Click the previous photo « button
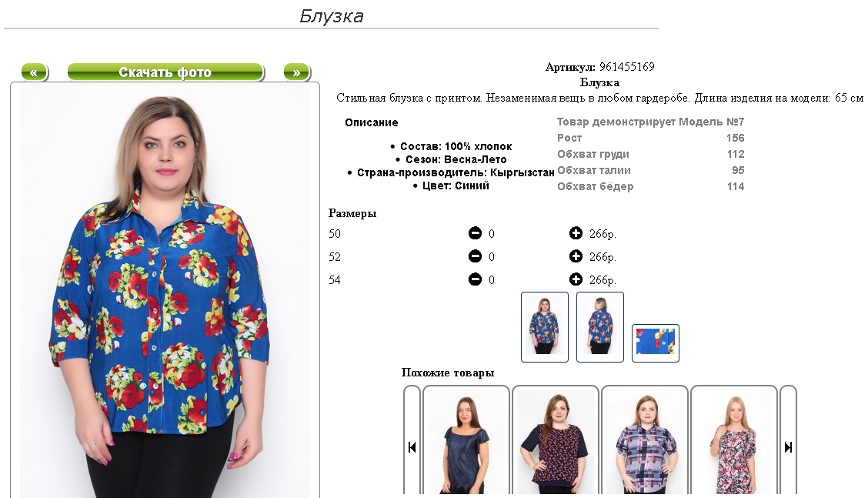 tap(35, 72)
